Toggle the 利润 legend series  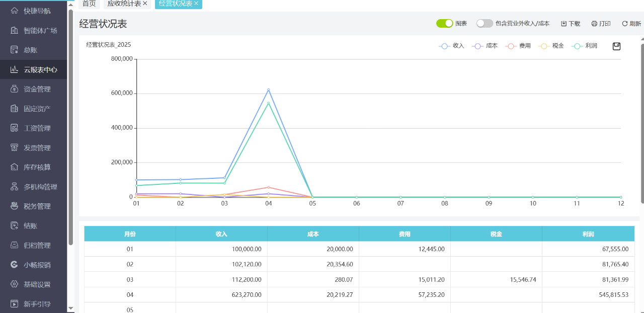pyautogui.click(x=585, y=46)
